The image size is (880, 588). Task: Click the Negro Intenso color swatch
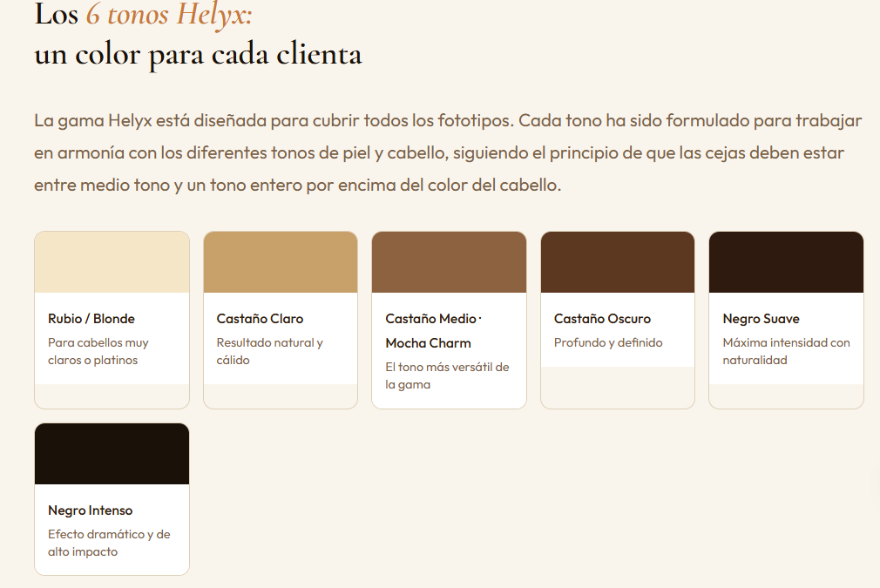pos(112,454)
